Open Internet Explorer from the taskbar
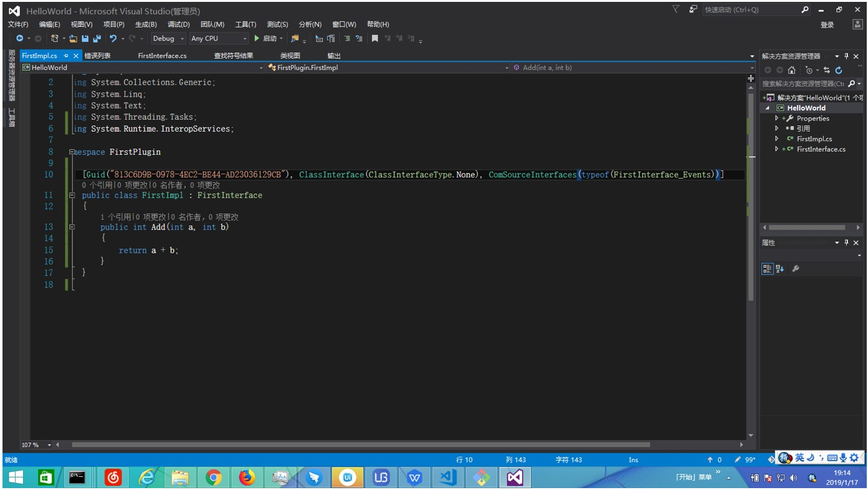Viewport: 868px width, 490px height. [147, 478]
